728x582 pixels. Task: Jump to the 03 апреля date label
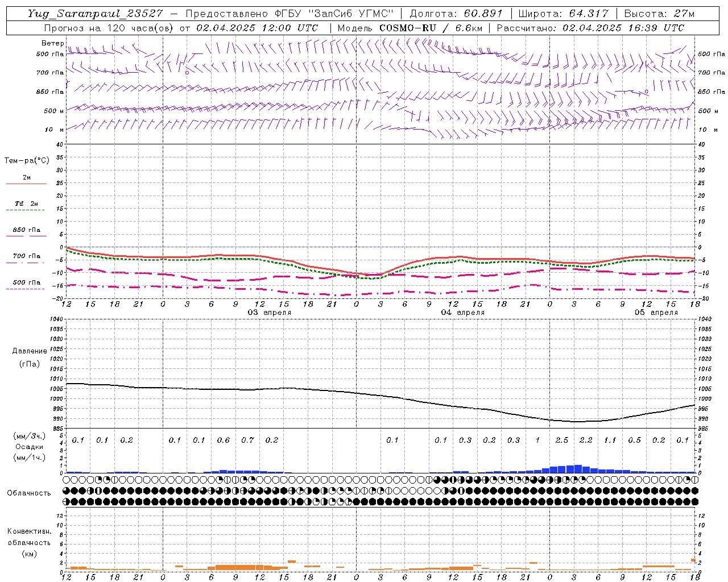[269, 313]
